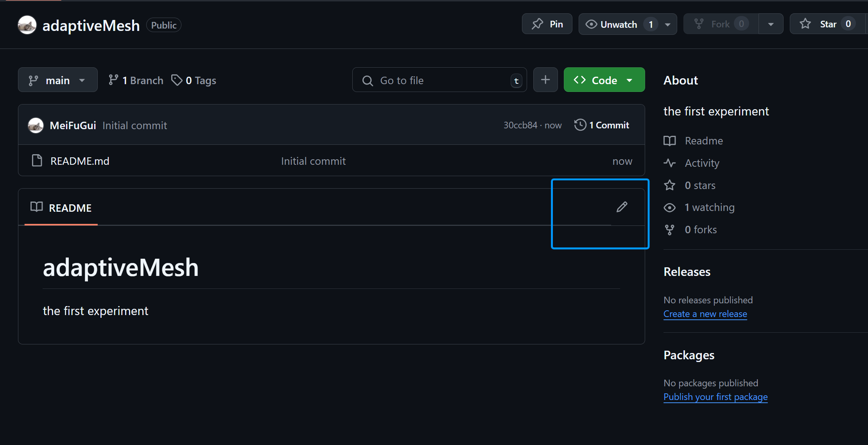The image size is (868, 445).
Task: Click Create a new release link
Action: point(705,314)
